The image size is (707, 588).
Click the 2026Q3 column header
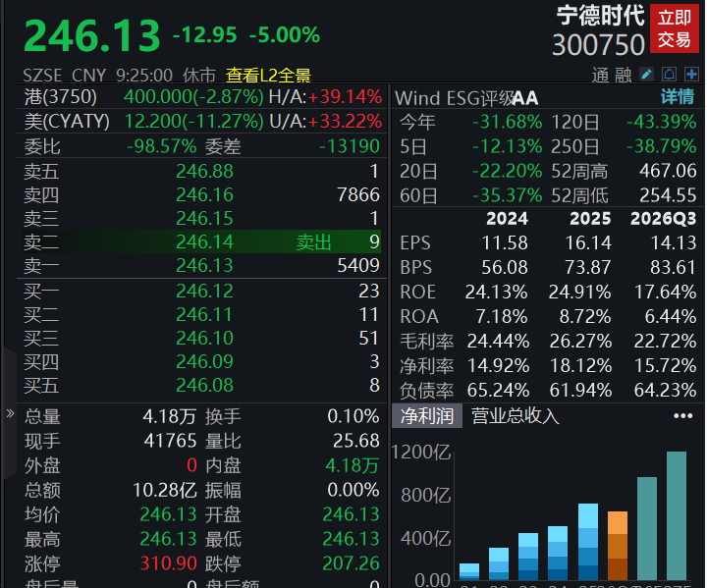tap(663, 219)
